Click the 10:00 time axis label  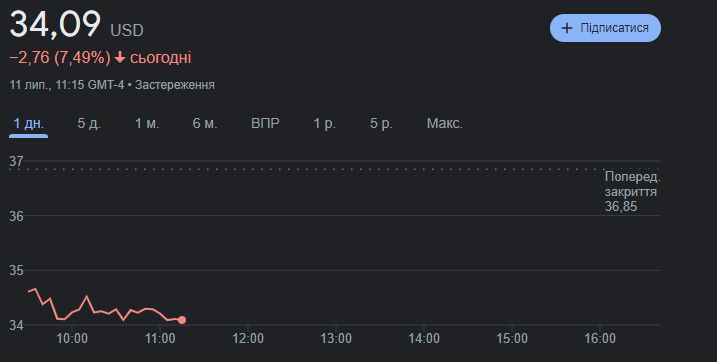tap(72, 339)
